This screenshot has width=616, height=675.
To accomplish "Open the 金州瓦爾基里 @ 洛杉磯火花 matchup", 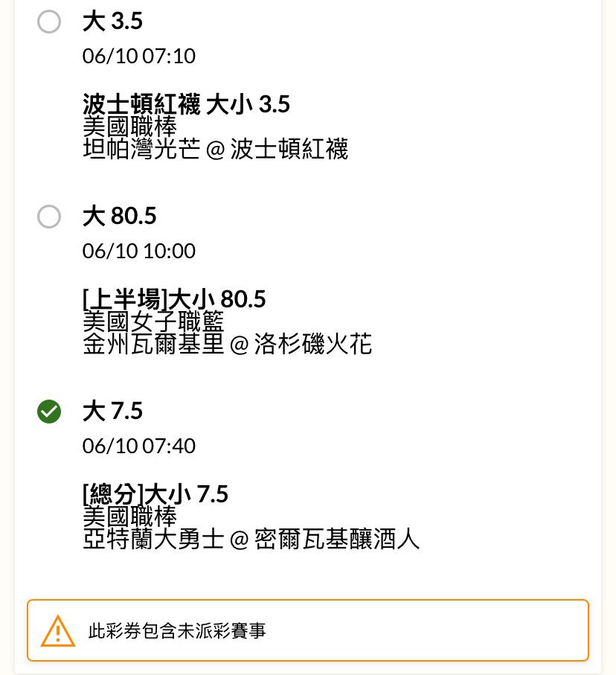I will coord(227,345).
